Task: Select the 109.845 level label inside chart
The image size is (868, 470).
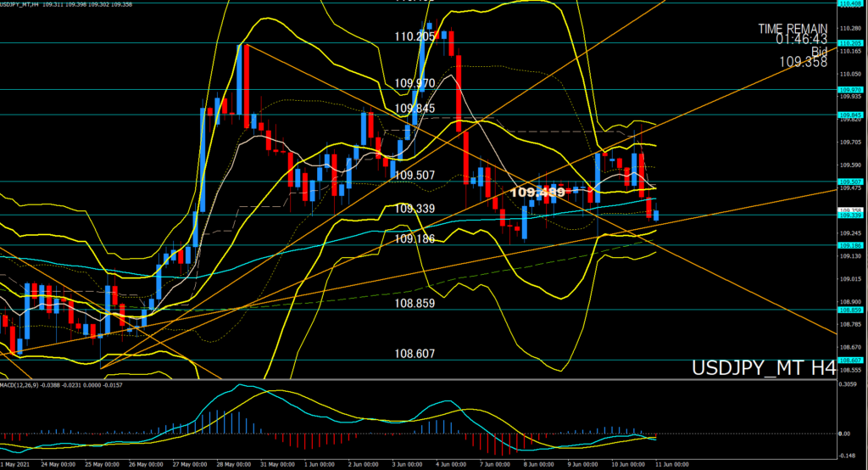Action: (x=415, y=109)
